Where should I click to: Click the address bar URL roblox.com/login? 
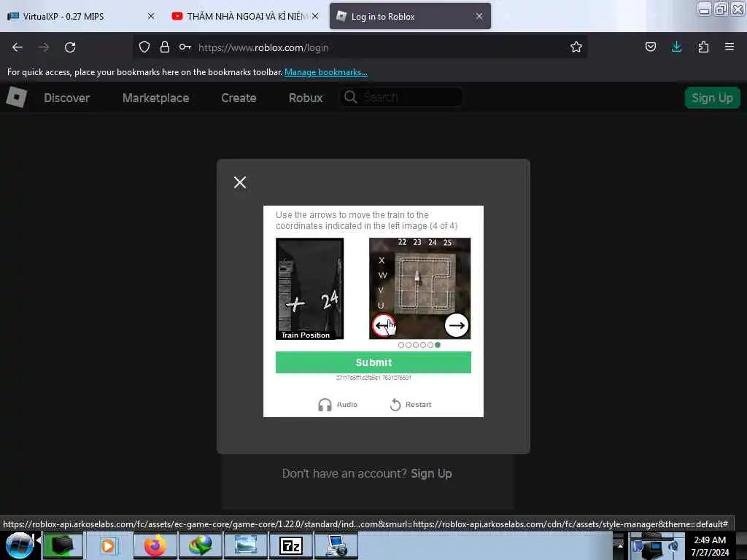(x=263, y=47)
